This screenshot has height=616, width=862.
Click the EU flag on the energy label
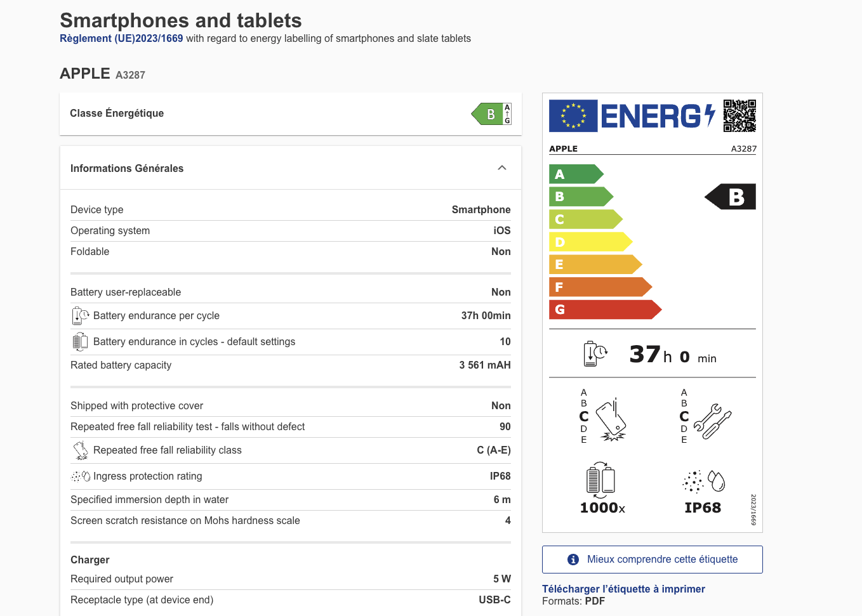click(x=573, y=115)
